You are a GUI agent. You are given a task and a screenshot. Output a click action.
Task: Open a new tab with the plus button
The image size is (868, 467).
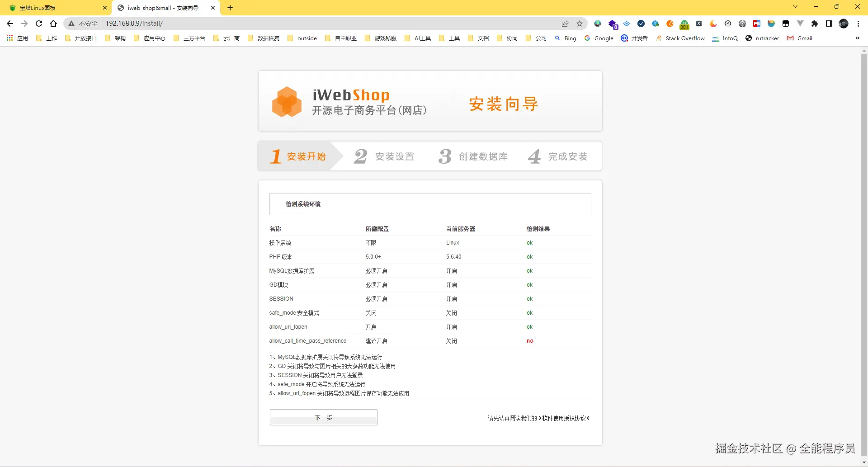pos(230,8)
